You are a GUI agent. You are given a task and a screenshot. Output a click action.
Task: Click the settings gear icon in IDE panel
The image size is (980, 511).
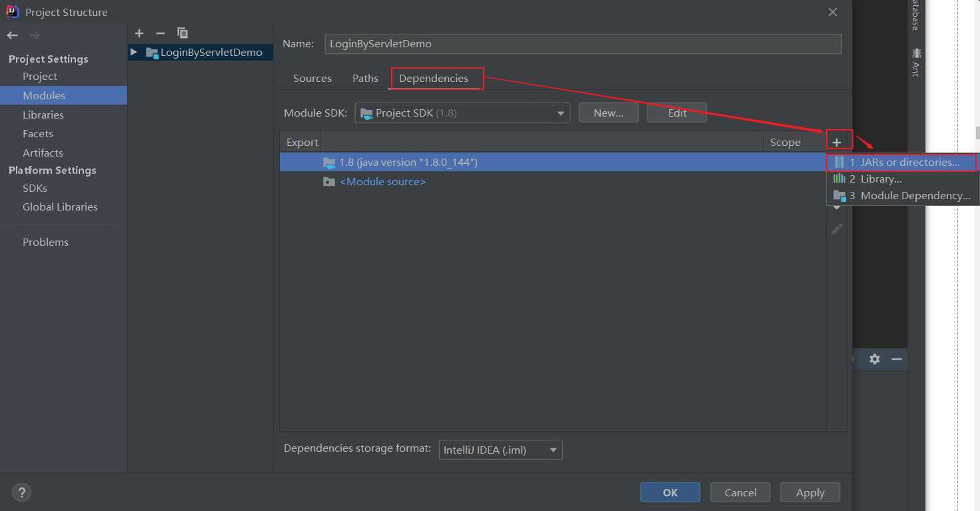[x=875, y=359]
